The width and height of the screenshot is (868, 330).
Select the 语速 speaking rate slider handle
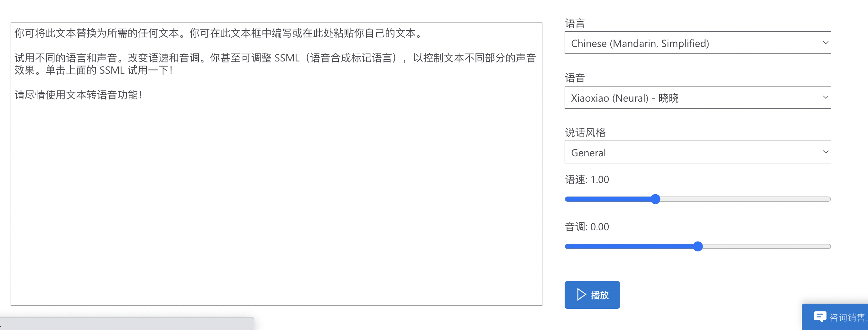(655, 199)
